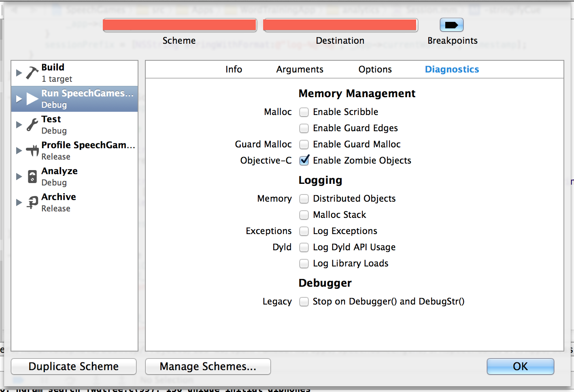Click the Objective-C label

[x=266, y=161]
